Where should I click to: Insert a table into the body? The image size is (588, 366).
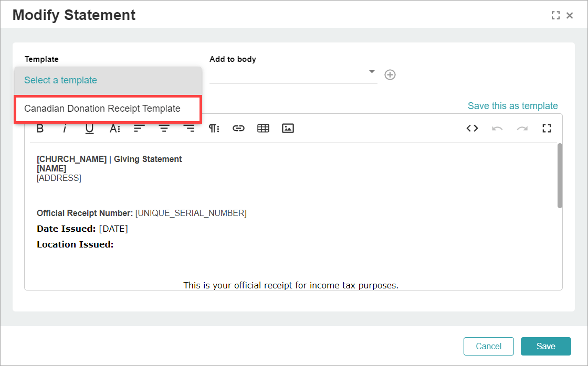tap(263, 128)
